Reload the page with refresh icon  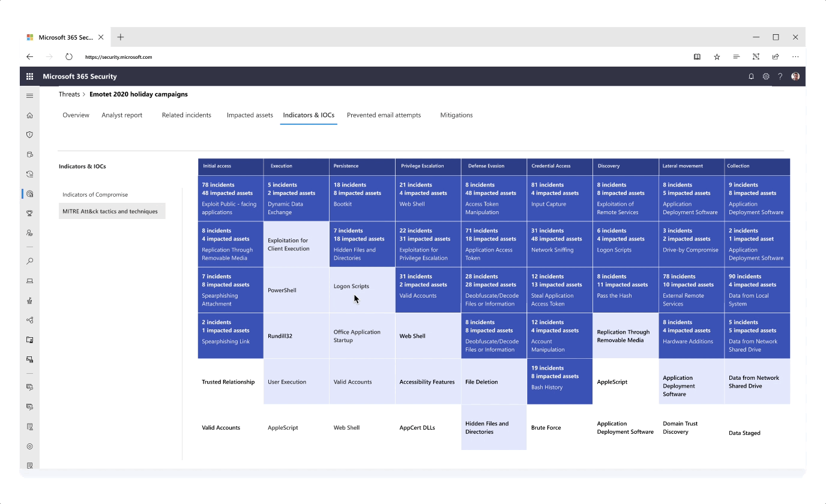tap(69, 57)
